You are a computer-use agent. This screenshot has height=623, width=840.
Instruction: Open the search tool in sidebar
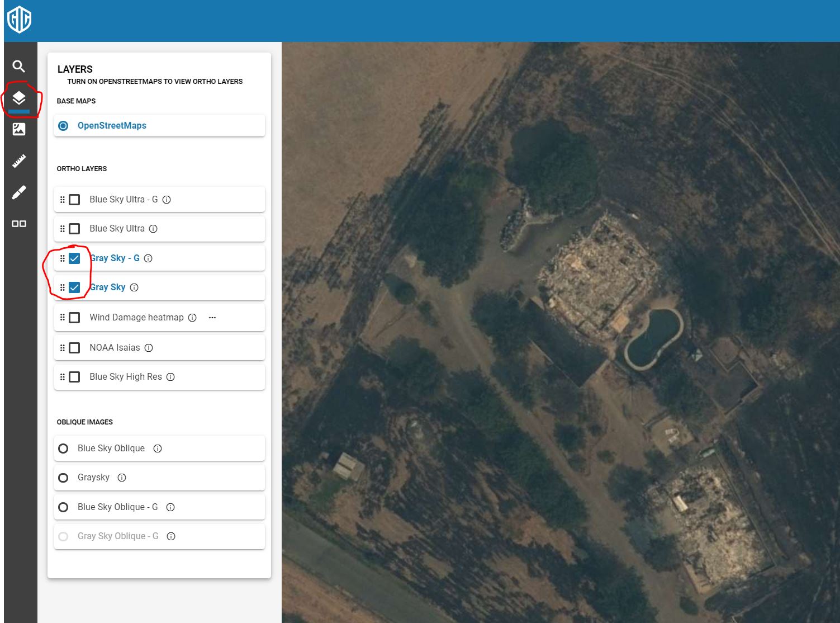coord(19,67)
